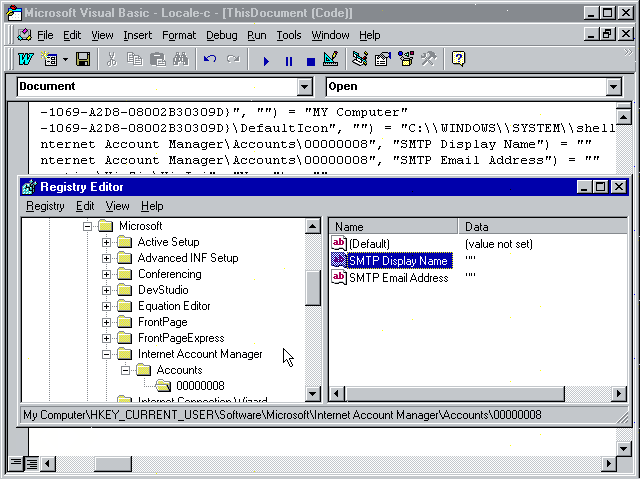The image size is (640, 480).
Task: Click code window horizontal scroll right arrow
Action: point(609,463)
